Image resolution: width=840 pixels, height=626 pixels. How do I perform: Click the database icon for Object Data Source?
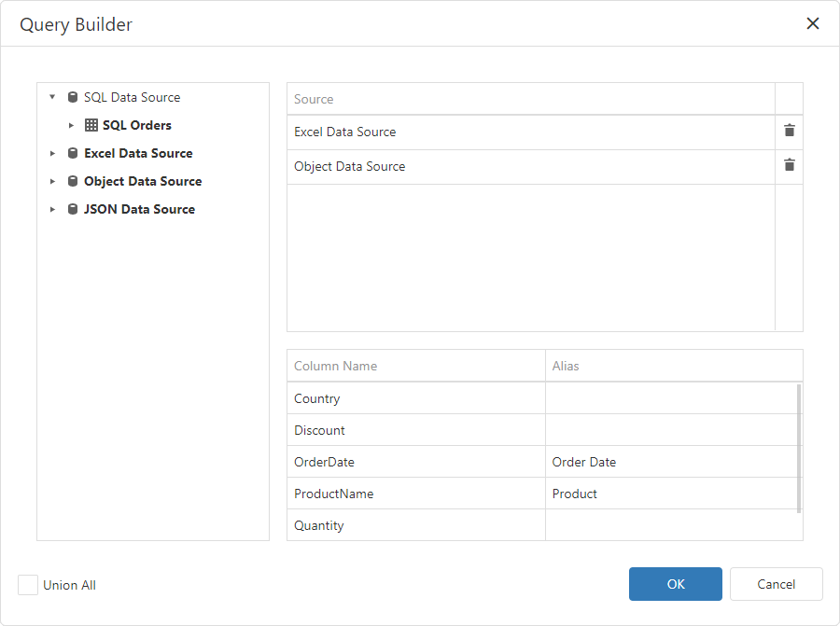pos(72,181)
